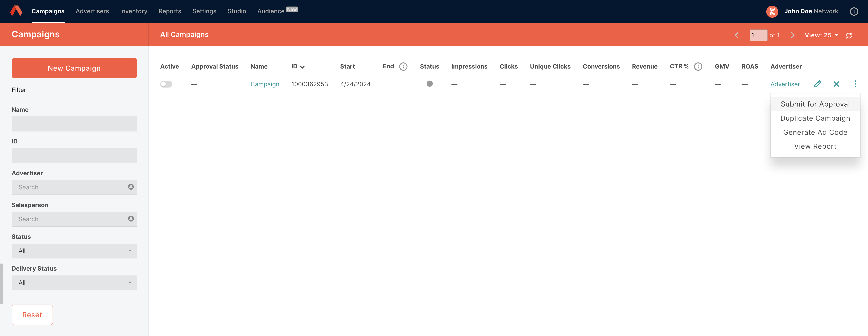Expand the Status filter dropdown
Viewport: 868px width, 336px height.
click(74, 250)
